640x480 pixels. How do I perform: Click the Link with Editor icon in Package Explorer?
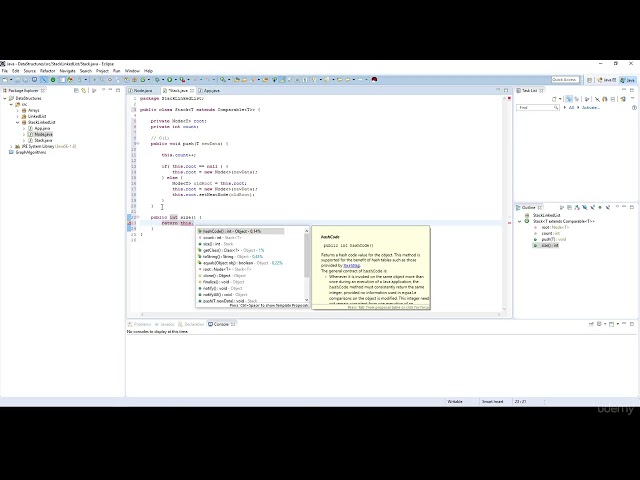click(84, 91)
